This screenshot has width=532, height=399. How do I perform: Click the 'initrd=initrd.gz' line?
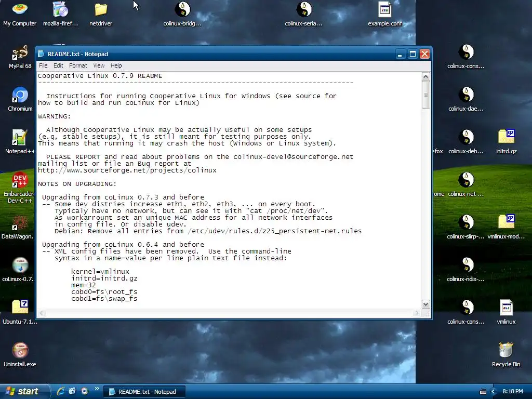(x=104, y=278)
